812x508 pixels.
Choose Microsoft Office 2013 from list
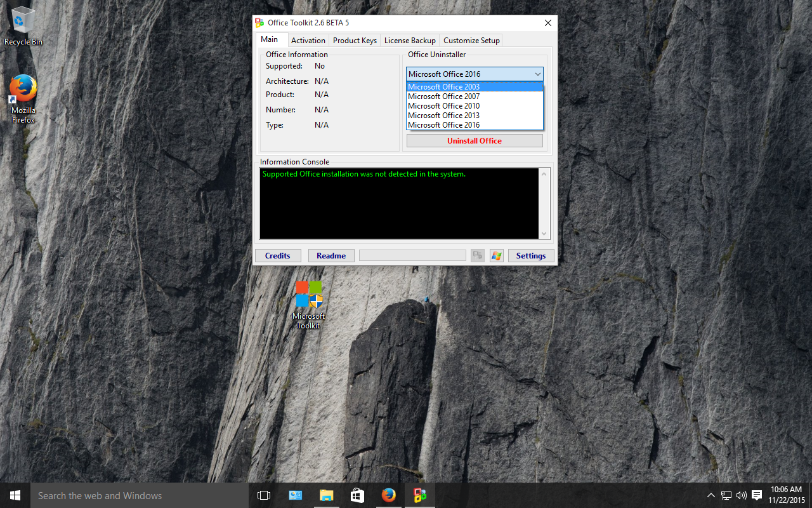444,116
